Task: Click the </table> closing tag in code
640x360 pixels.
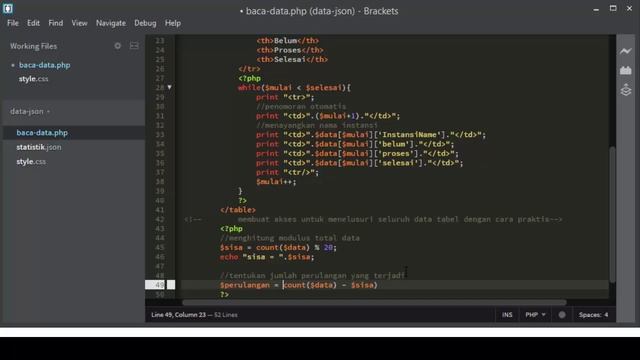Action: [238, 210]
